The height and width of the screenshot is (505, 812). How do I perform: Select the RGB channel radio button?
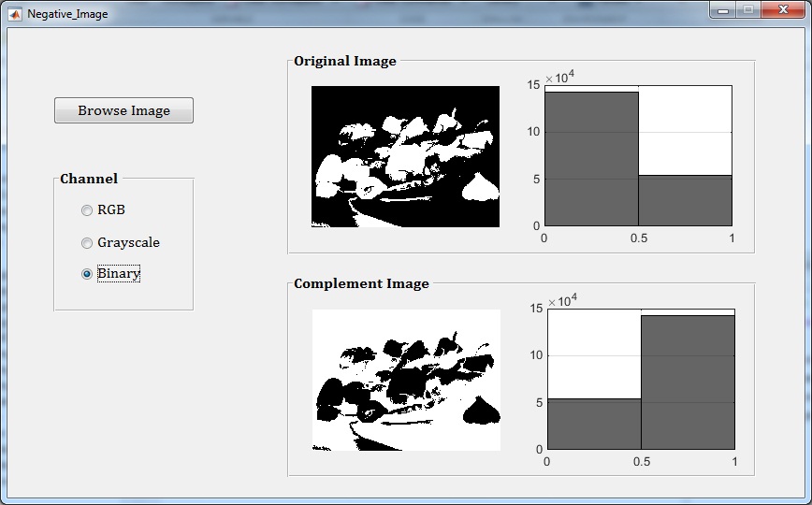tap(88, 210)
